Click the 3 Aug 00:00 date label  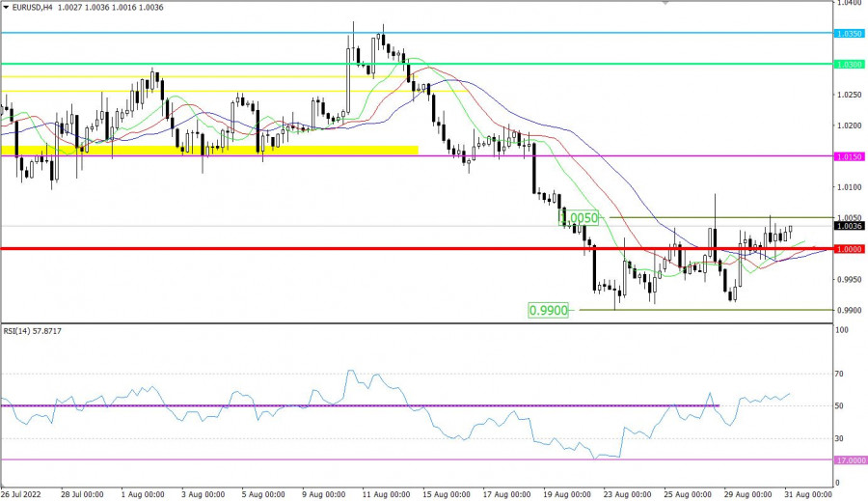tap(203, 494)
